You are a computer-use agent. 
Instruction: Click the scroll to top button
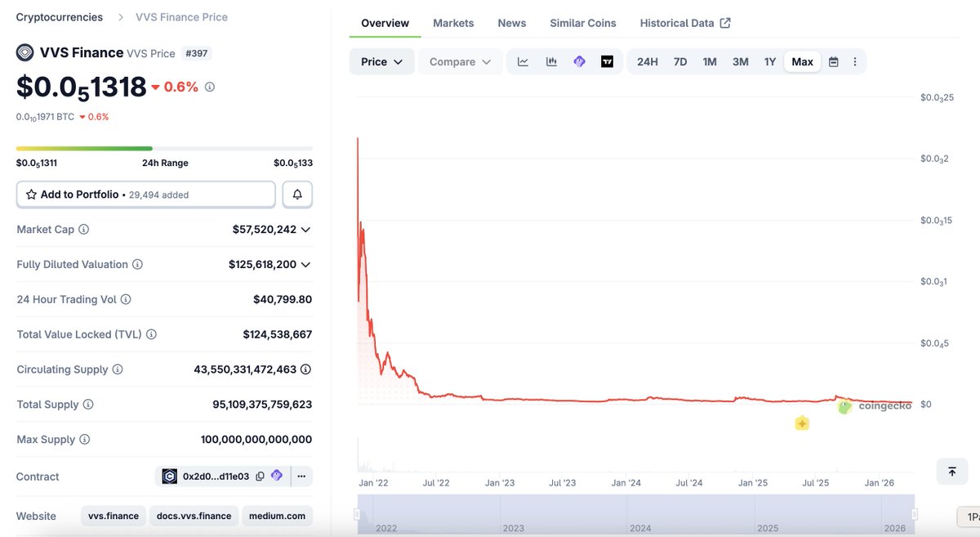[952, 471]
